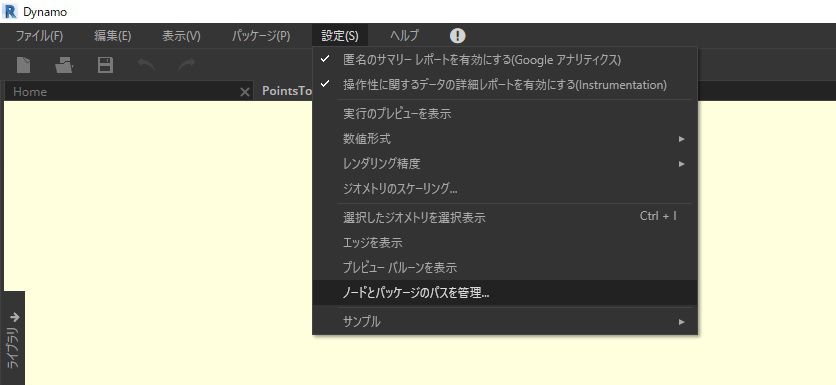Click the Undo arrow icon

146,65
